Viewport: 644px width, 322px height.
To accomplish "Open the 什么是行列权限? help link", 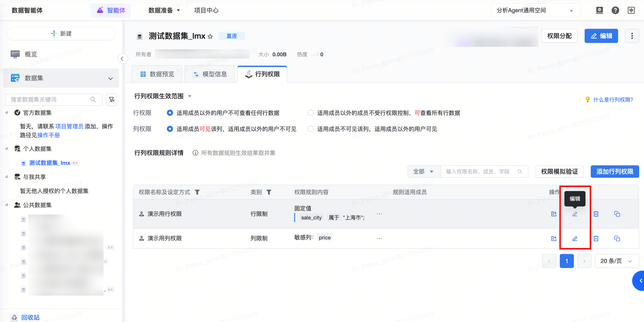I will click(x=613, y=100).
